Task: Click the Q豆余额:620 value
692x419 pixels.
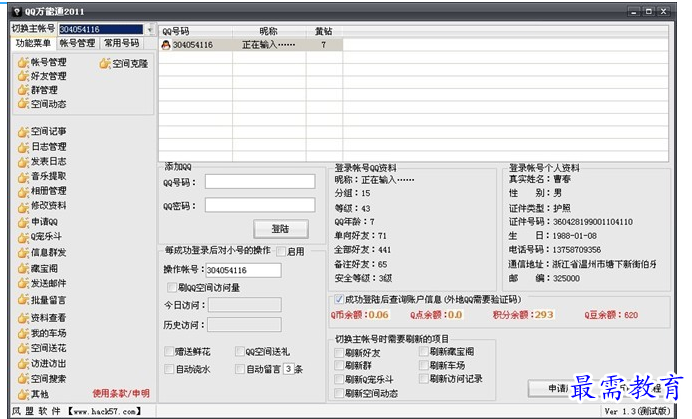Action: pyautogui.click(x=611, y=315)
